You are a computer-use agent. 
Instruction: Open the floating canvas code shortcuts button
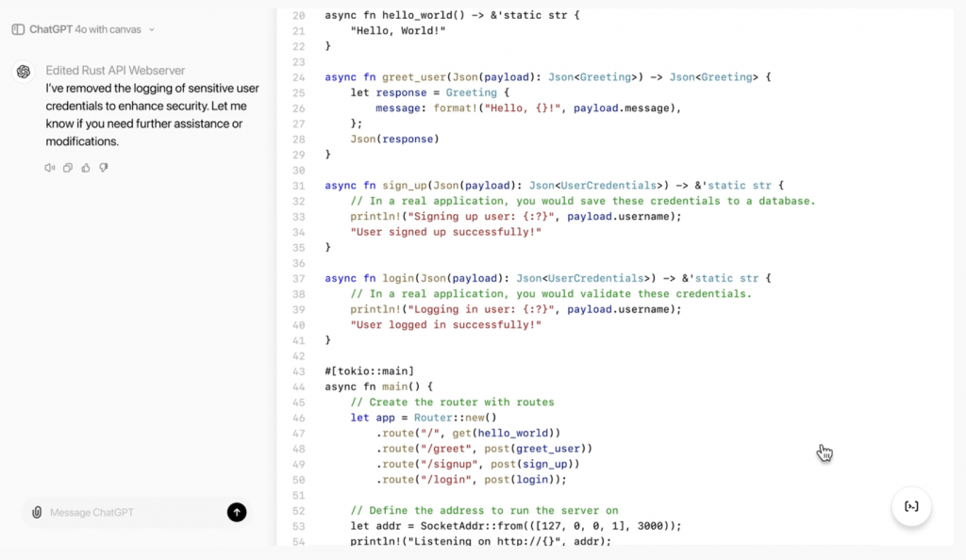click(x=911, y=506)
